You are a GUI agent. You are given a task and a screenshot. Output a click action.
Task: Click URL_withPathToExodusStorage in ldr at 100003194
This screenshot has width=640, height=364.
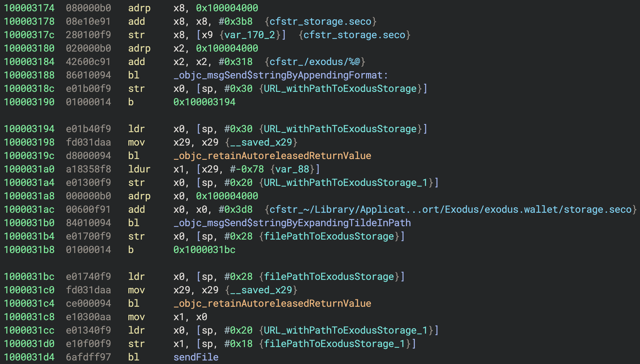[x=340, y=129]
